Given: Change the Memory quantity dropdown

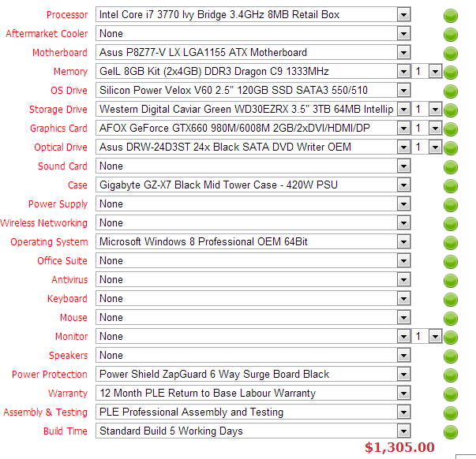Looking at the screenshot, I should (434, 72).
